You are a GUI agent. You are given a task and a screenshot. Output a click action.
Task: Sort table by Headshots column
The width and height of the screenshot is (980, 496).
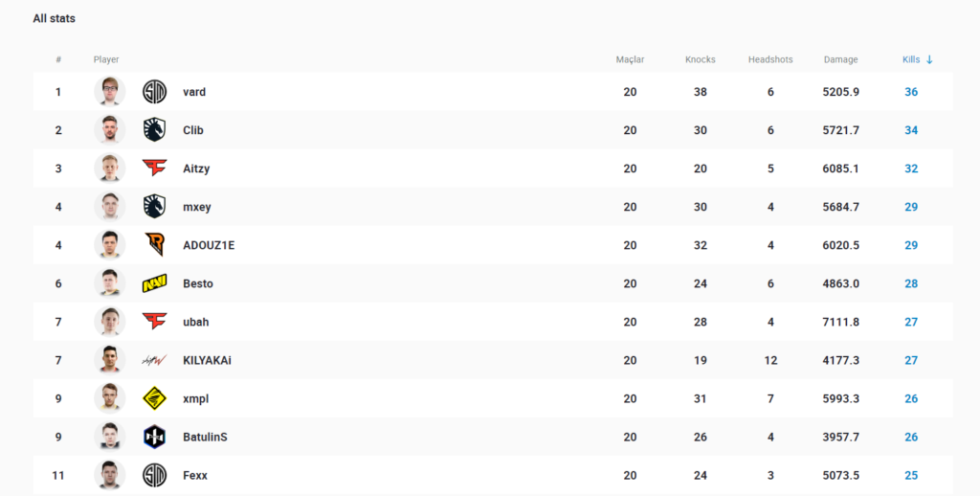(770, 59)
